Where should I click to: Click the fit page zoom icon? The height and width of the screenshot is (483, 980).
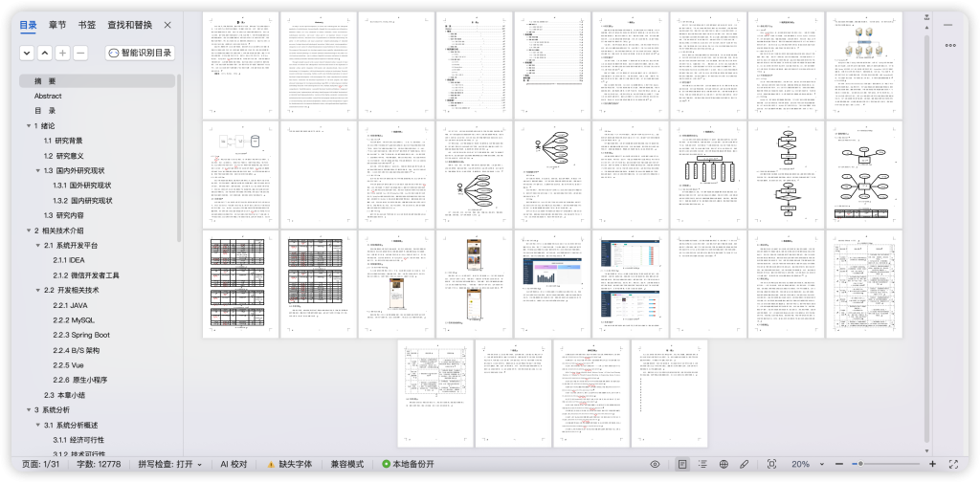click(772, 464)
